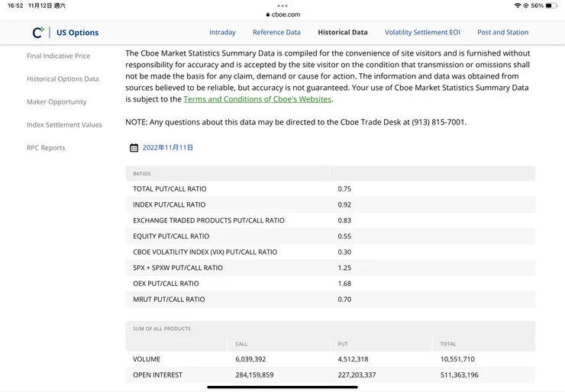Image resolution: width=565 pixels, height=392 pixels.
Task: Tap the three-dot multitasking icon
Action: [282, 5]
